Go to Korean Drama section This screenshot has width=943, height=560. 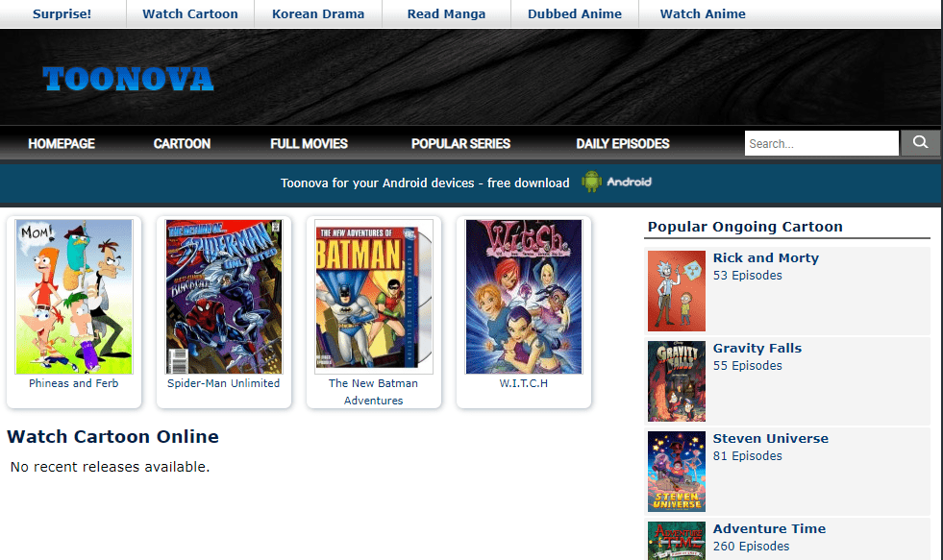point(318,13)
